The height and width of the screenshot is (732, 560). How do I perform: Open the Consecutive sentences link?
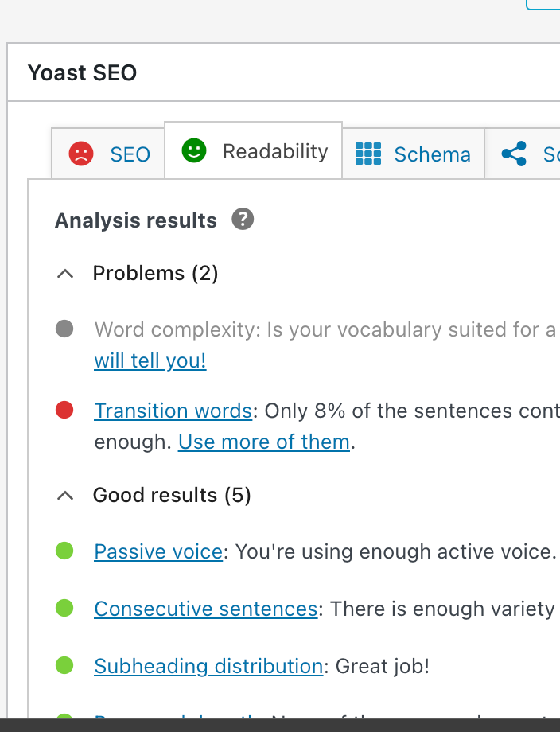click(x=206, y=609)
